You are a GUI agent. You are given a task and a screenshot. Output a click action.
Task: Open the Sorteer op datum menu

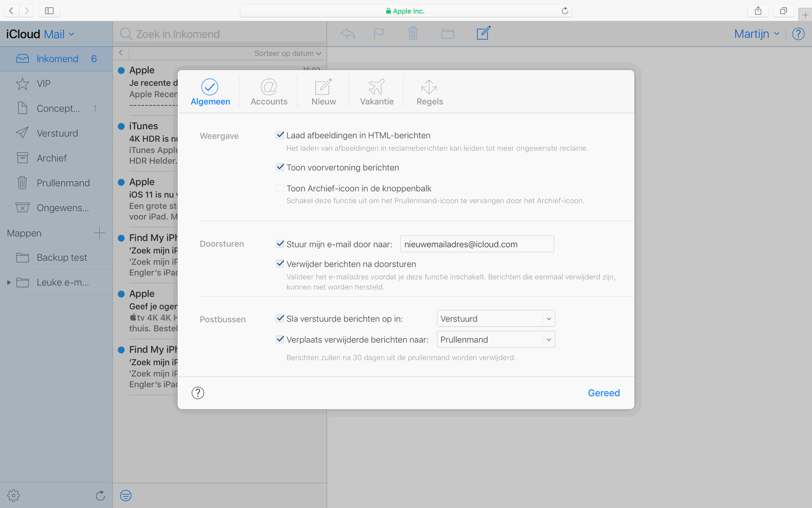coord(288,53)
